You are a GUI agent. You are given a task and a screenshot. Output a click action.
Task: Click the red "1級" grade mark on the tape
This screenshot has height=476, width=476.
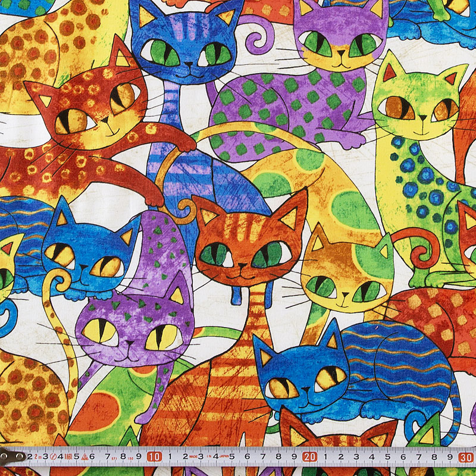(68, 457)
